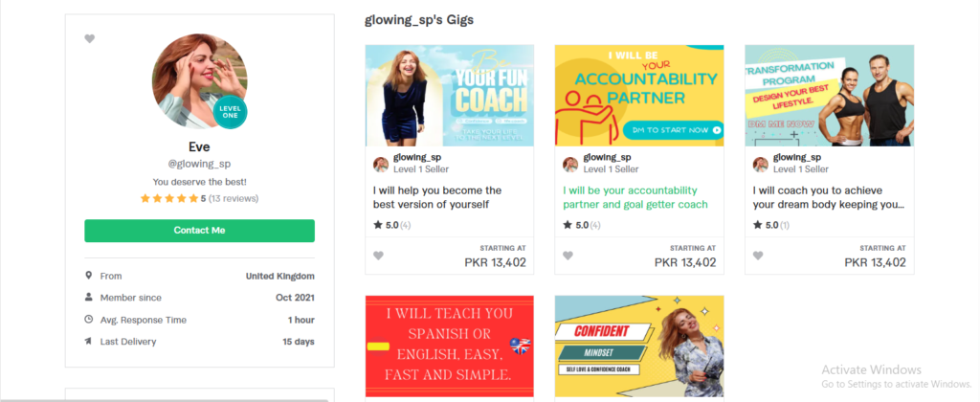Like the accountability partner gig with heart icon

point(568,256)
